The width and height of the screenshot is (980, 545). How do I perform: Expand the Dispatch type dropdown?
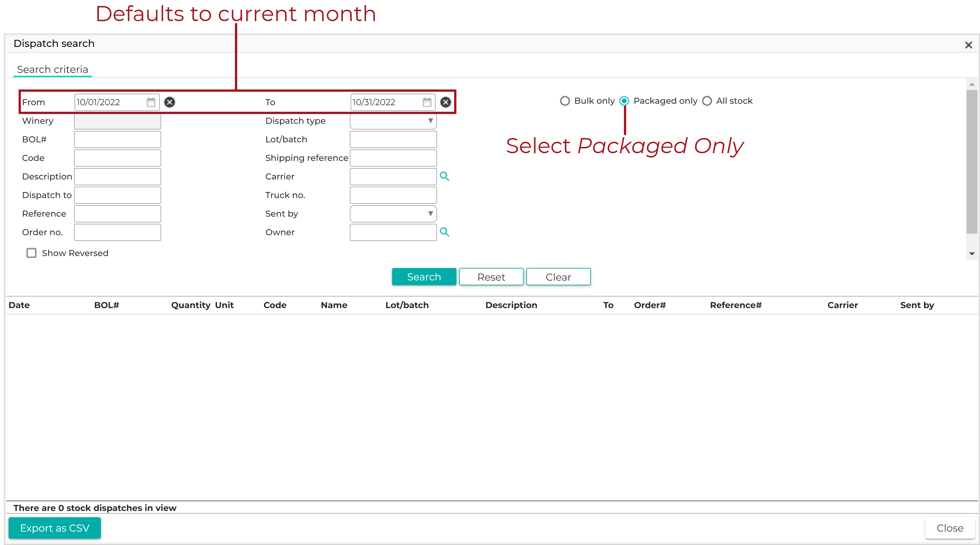[x=393, y=121]
